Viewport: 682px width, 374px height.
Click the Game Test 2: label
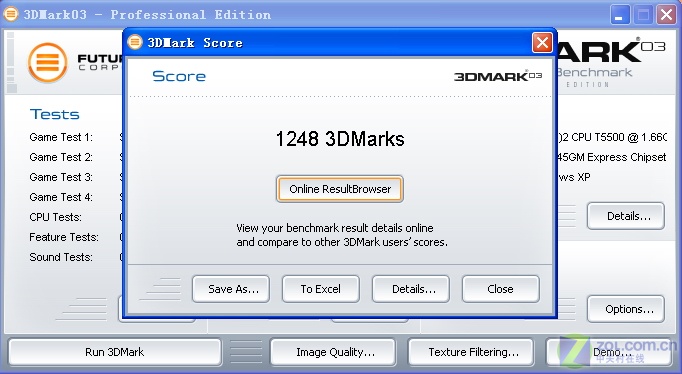61,157
